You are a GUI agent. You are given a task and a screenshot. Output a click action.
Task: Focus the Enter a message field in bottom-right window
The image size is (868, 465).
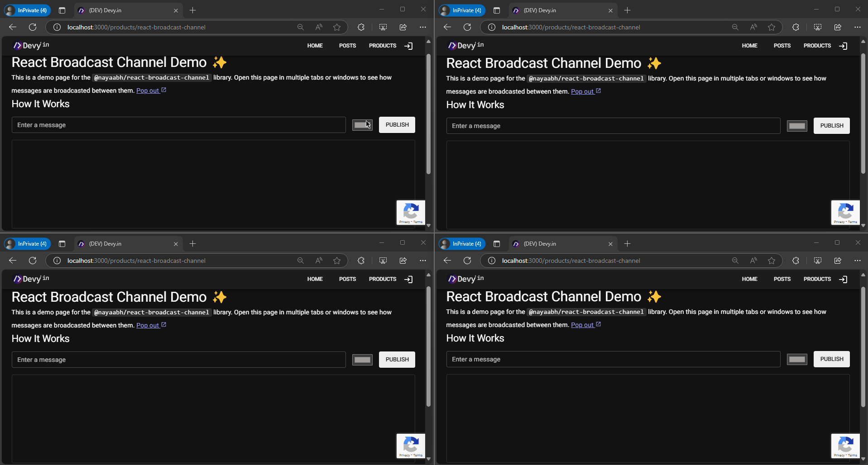pyautogui.click(x=614, y=359)
